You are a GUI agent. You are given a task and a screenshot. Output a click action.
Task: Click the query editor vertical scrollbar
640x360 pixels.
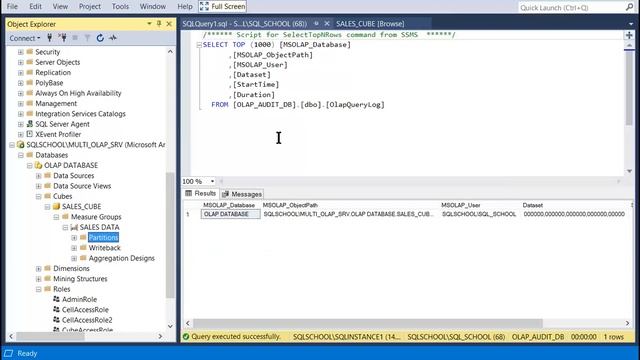tap(629, 88)
